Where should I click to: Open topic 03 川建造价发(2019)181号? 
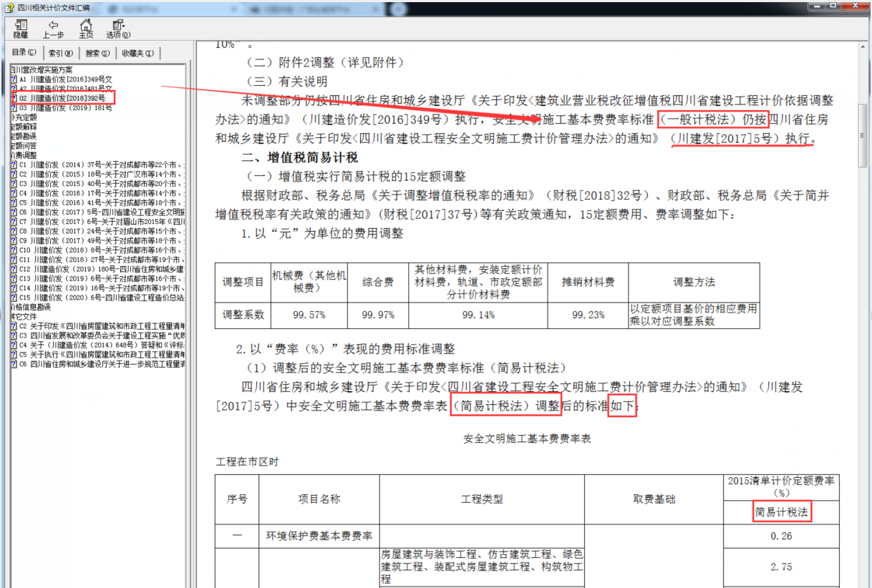[x=65, y=107]
